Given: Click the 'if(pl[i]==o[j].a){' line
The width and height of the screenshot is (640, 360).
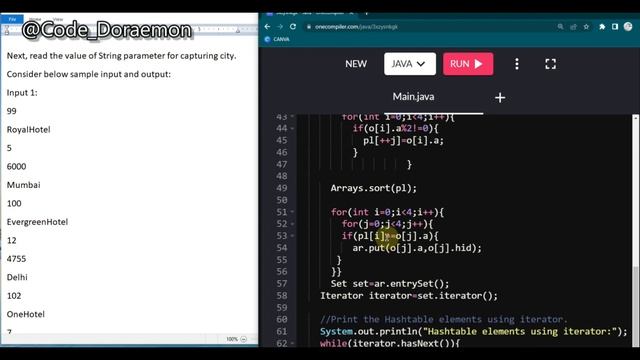Looking at the screenshot, I should pos(390,236).
